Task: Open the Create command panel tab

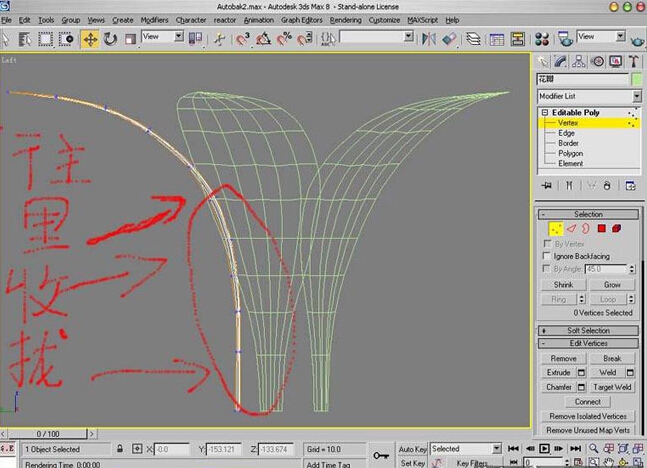Action: click(543, 62)
